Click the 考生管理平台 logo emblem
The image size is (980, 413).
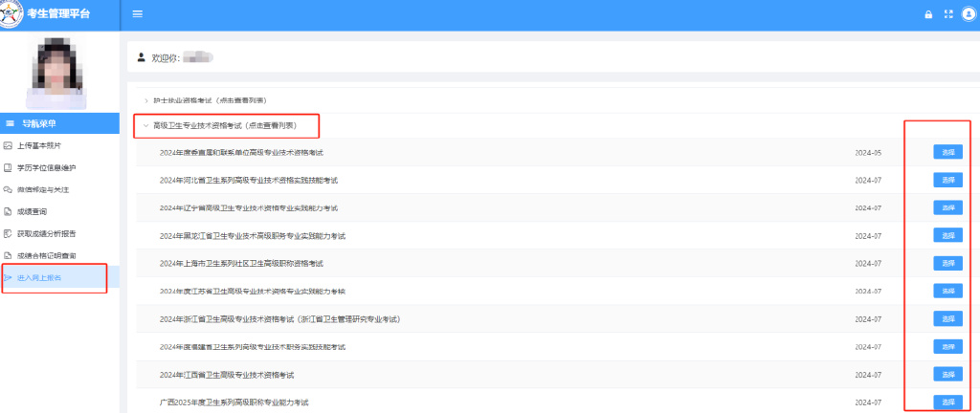click(x=11, y=13)
